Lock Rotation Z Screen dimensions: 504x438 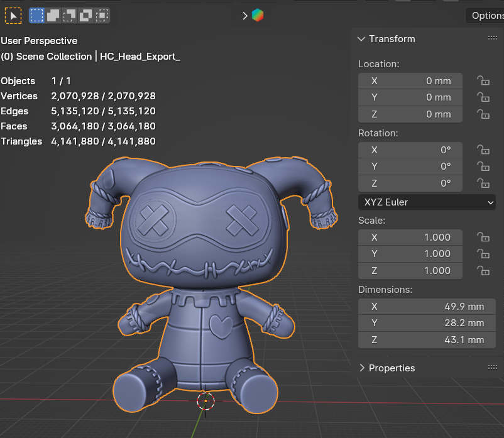[x=483, y=183]
